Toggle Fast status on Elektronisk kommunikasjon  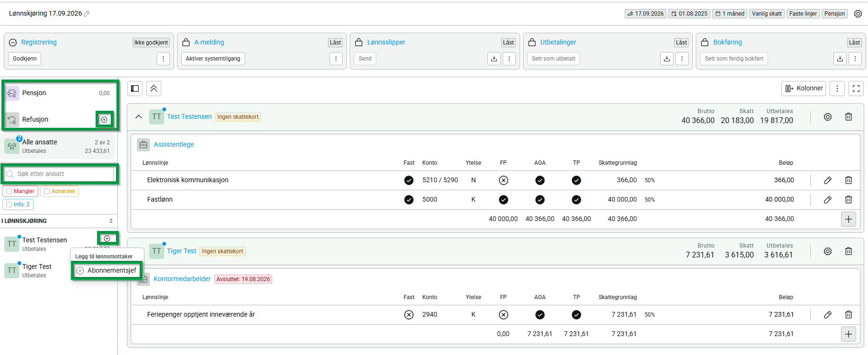(409, 180)
